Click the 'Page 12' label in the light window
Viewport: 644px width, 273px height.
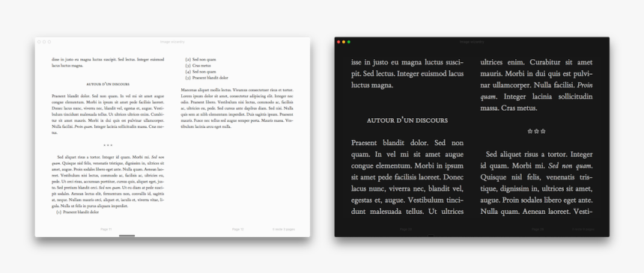(x=238, y=229)
